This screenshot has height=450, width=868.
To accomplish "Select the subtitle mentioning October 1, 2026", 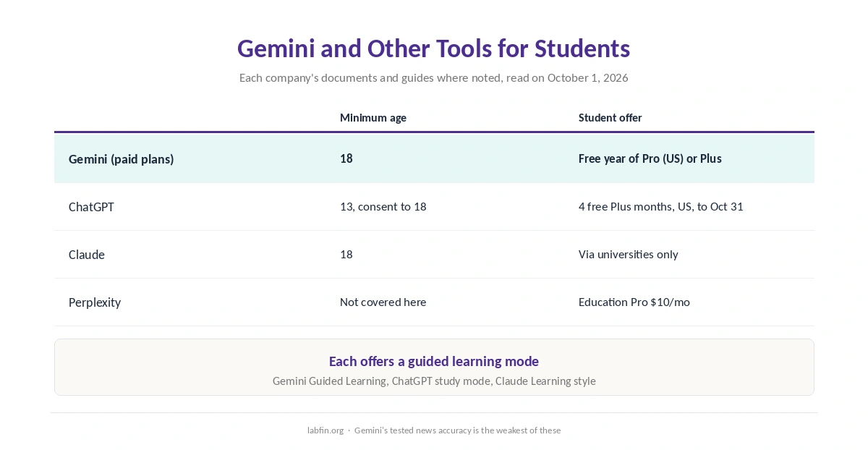I will (434, 77).
